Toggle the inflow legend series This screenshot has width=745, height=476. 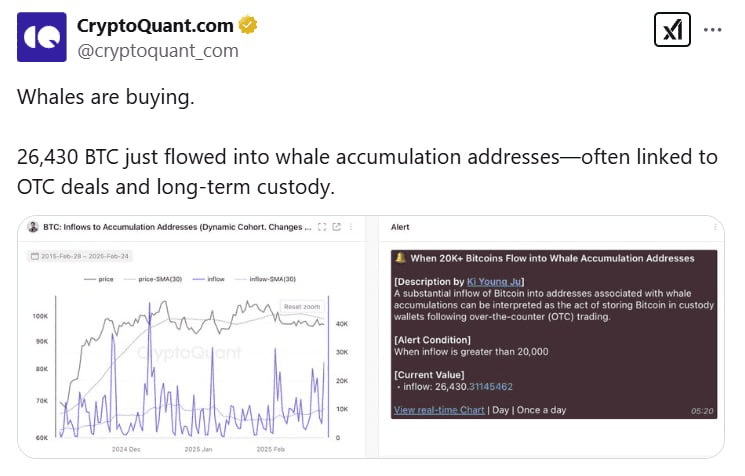click(x=209, y=279)
